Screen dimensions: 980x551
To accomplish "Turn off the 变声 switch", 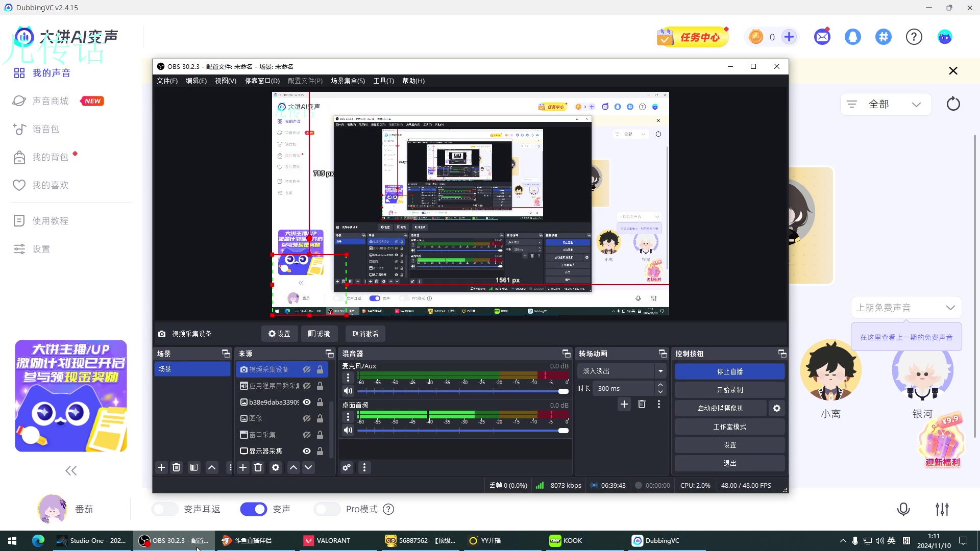I will coord(254,509).
